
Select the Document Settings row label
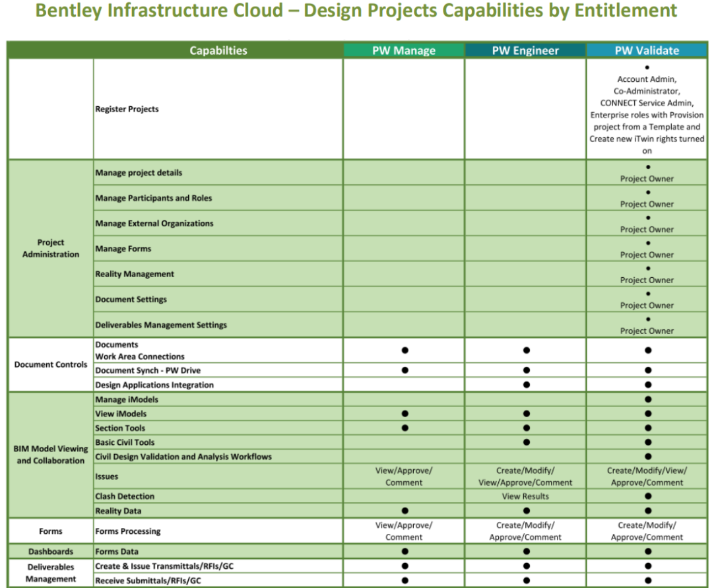click(x=131, y=300)
